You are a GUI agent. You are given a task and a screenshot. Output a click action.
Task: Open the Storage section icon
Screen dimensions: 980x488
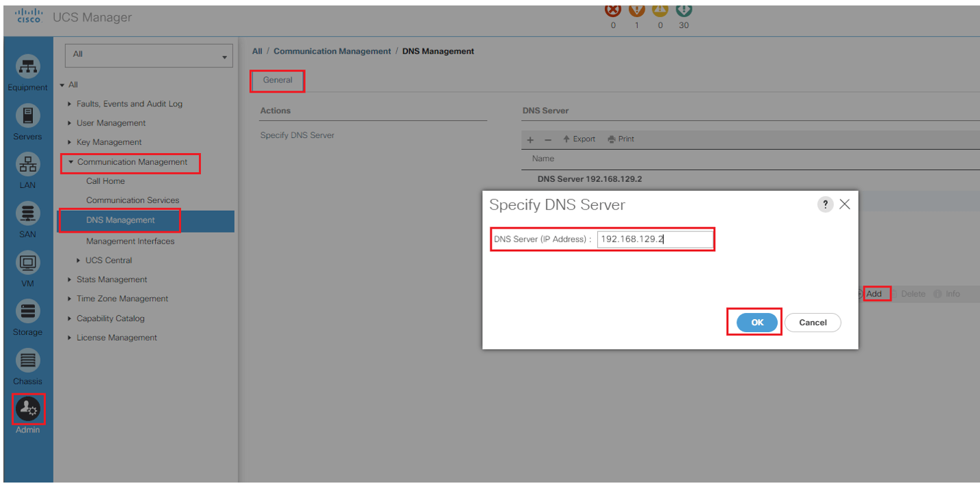pyautogui.click(x=28, y=312)
